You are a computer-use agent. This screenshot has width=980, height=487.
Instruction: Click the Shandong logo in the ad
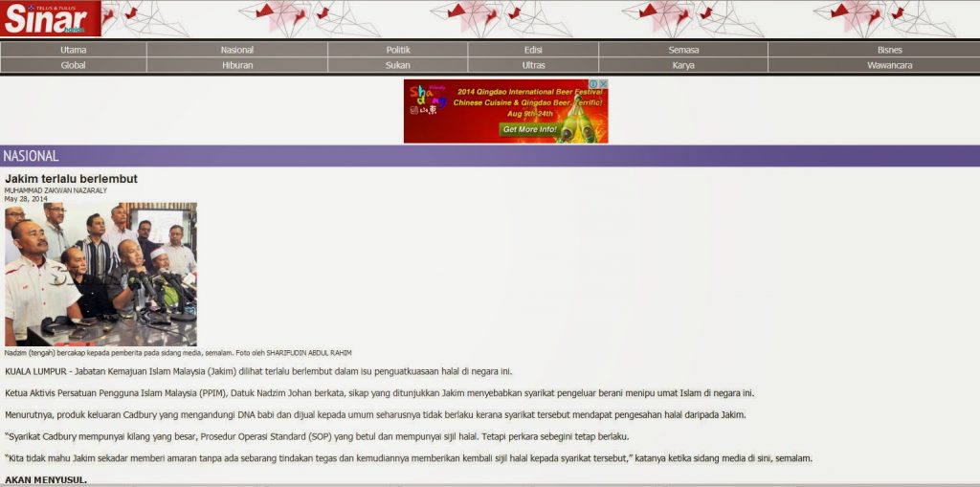tap(427, 99)
